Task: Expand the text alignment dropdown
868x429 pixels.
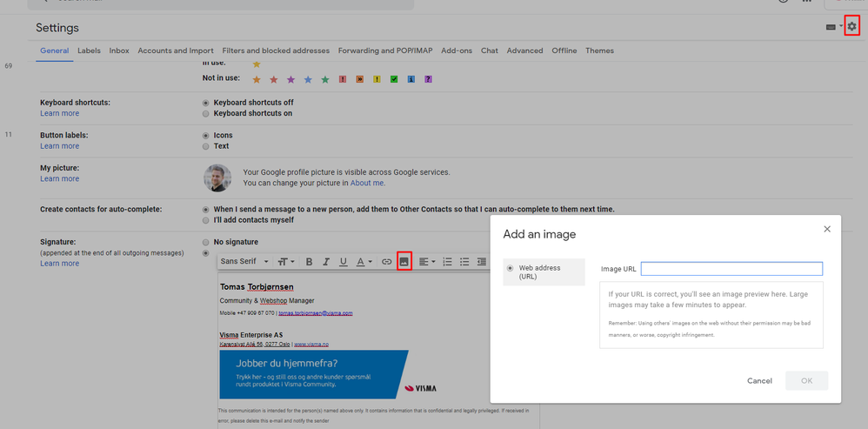Action: [x=427, y=262]
